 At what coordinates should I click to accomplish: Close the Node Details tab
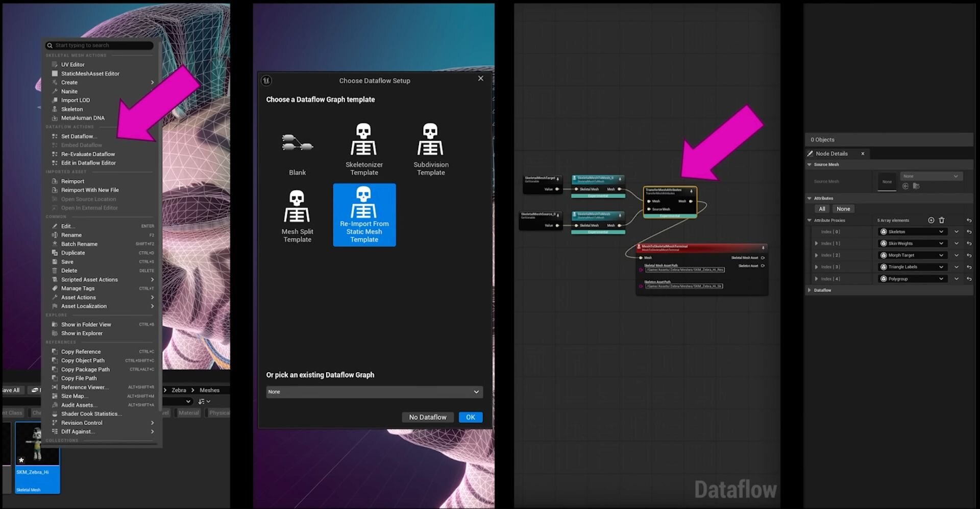(x=863, y=154)
